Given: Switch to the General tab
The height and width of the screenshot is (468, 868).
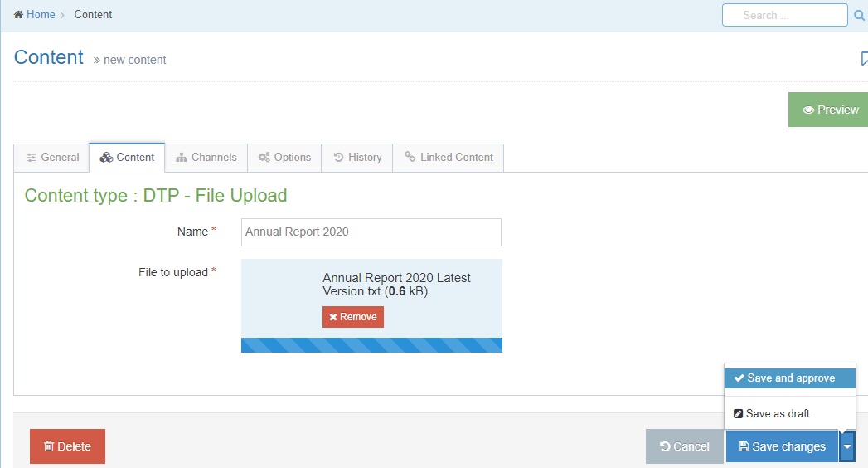Looking at the screenshot, I should 51,158.
